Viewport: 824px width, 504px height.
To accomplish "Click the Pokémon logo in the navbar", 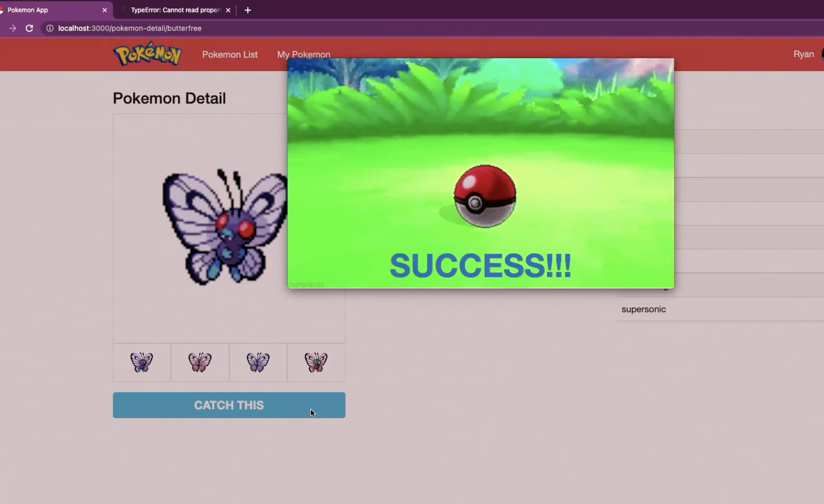I will tap(147, 54).
